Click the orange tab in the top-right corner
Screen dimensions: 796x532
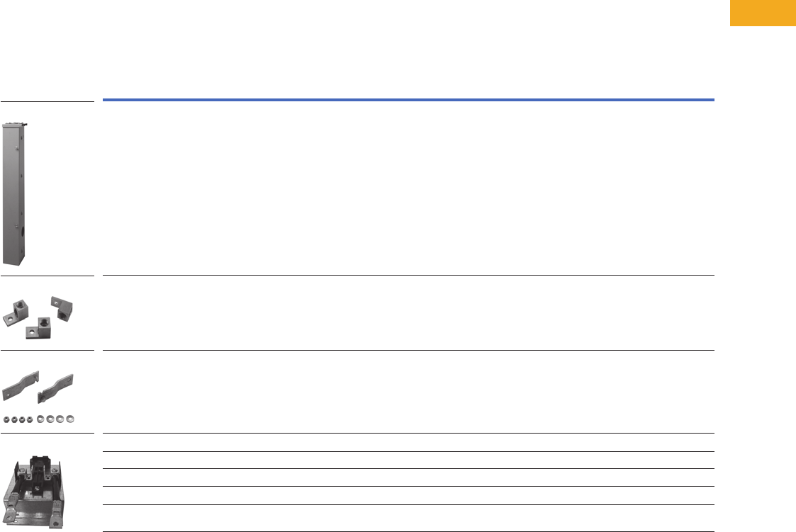pos(762,13)
